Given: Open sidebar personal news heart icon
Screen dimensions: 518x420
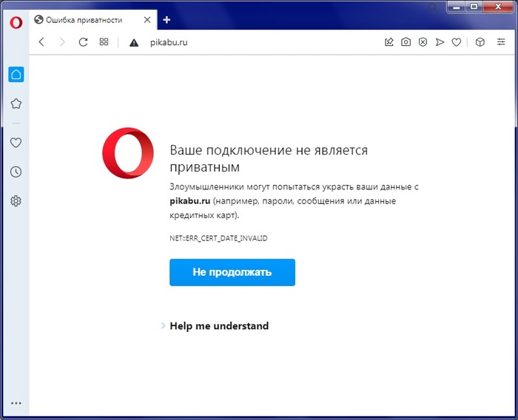Looking at the screenshot, I should coord(16,143).
